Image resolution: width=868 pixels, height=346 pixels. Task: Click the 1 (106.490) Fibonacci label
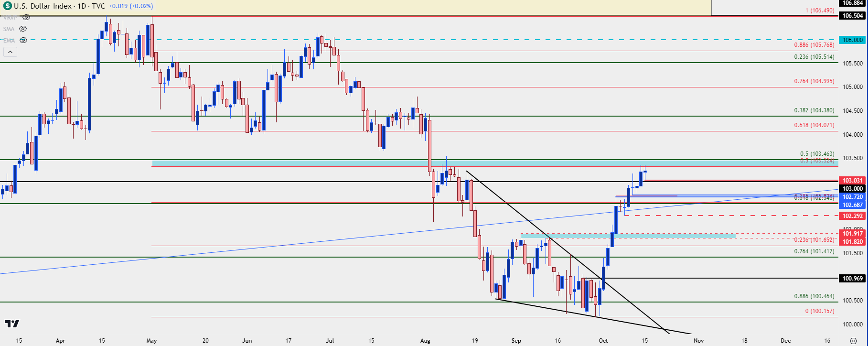click(819, 10)
